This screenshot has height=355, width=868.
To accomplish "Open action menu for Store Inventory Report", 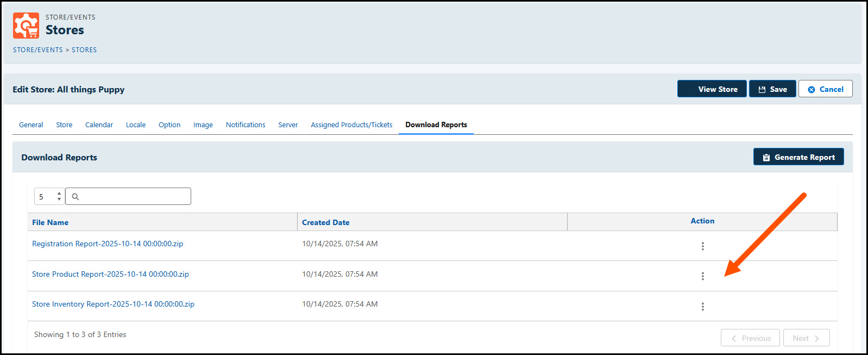I will click(702, 307).
